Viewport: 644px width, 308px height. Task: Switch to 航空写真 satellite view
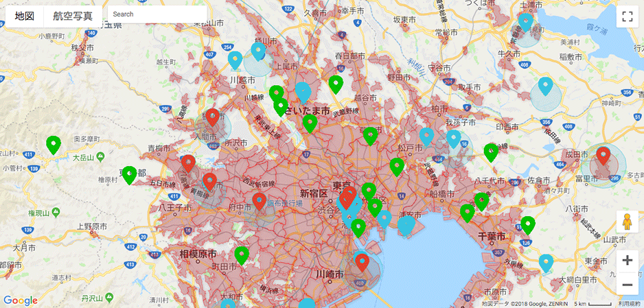73,15
